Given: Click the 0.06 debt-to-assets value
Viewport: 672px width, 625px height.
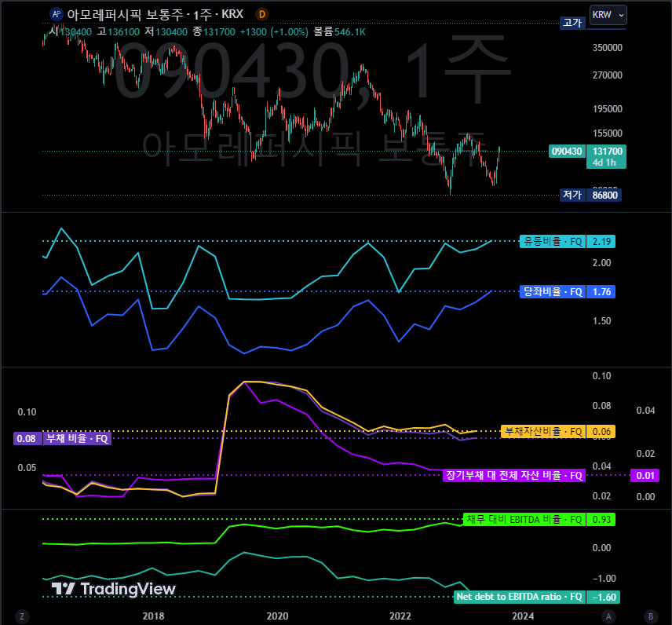Looking at the screenshot, I should (x=601, y=431).
